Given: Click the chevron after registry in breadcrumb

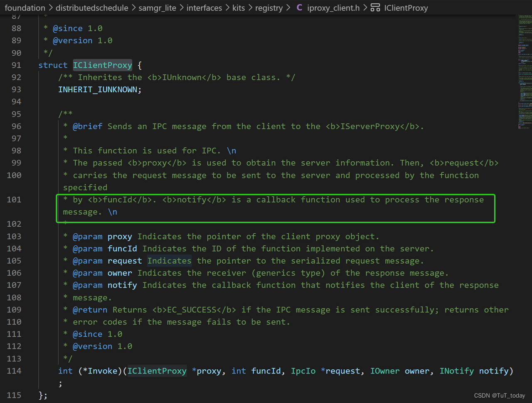Looking at the screenshot, I should 288,8.
